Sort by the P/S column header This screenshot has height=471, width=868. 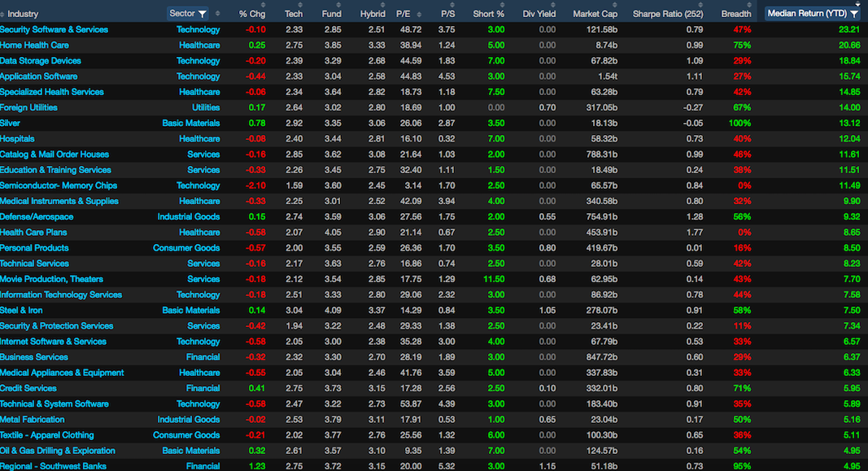click(x=448, y=14)
